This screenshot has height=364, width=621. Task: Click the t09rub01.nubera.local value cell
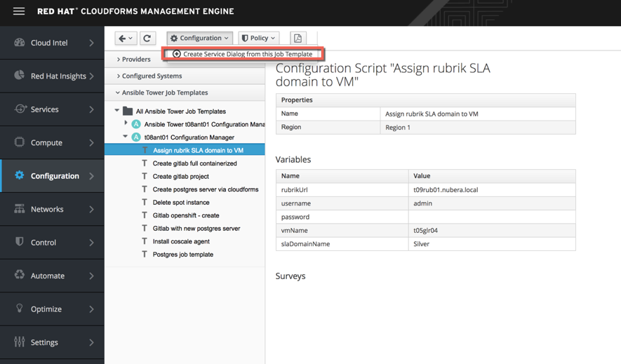492,189
